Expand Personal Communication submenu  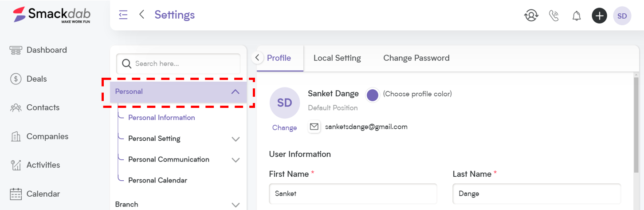(236, 160)
